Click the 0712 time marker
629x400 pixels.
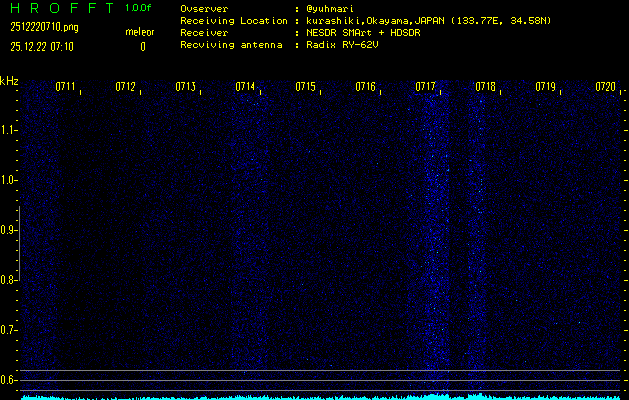(125, 87)
